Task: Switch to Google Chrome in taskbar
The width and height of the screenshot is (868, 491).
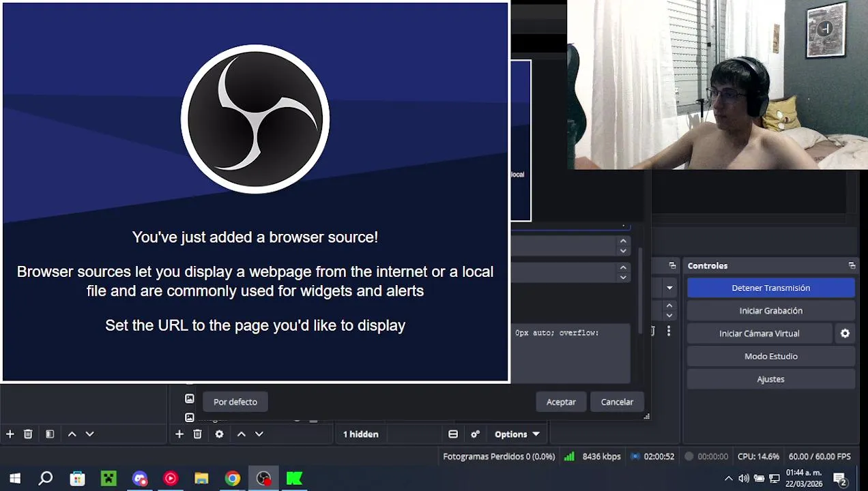Action: pyautogui.click(x=233, y=479)
